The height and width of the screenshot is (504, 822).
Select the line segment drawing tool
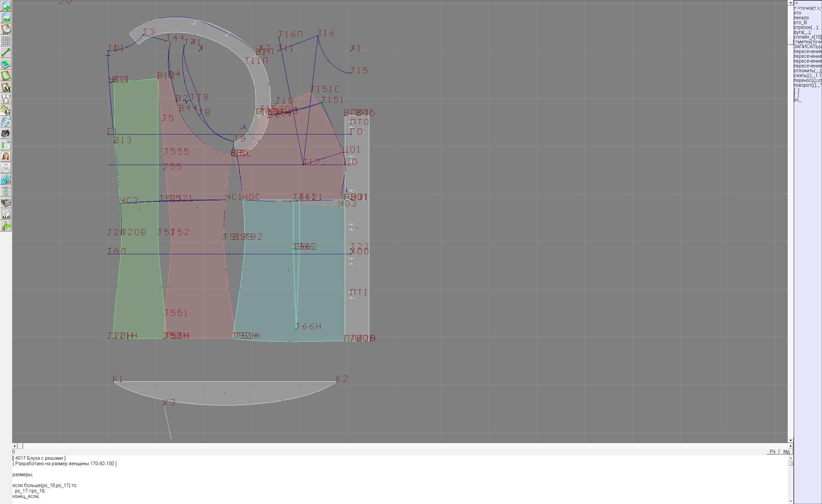[6, 53]
